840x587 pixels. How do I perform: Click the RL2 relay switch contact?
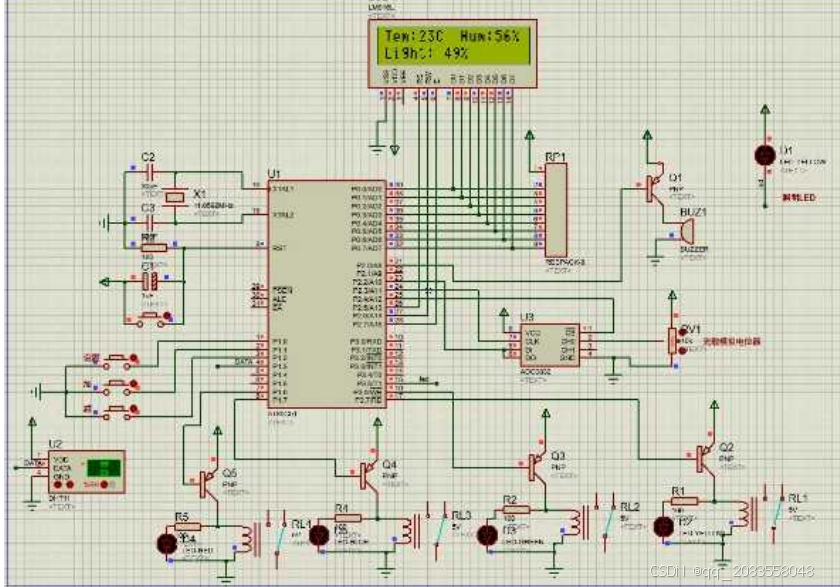point(606,522)
